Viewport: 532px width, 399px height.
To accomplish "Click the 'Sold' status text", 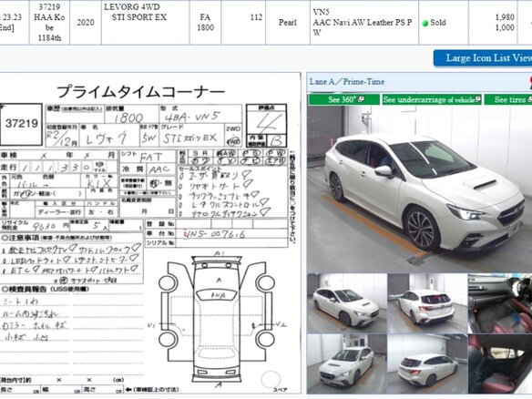I will coord(437,23).
